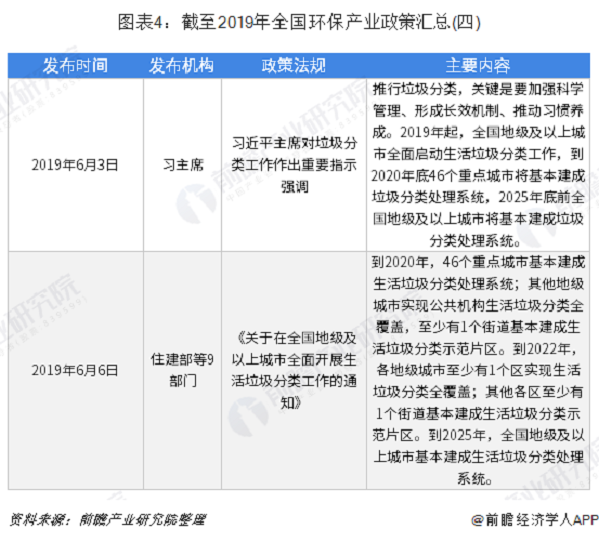The width and height of the screenshot is (599, 542).
Task: Click the chart title 图表4
Action: [x=299, y=22]
